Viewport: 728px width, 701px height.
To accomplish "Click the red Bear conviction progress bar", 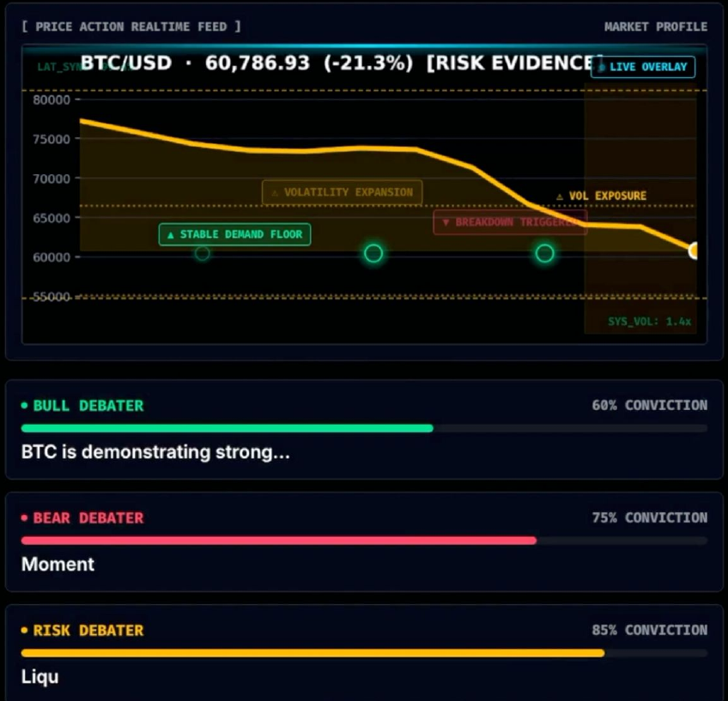I will pos(279,541).
